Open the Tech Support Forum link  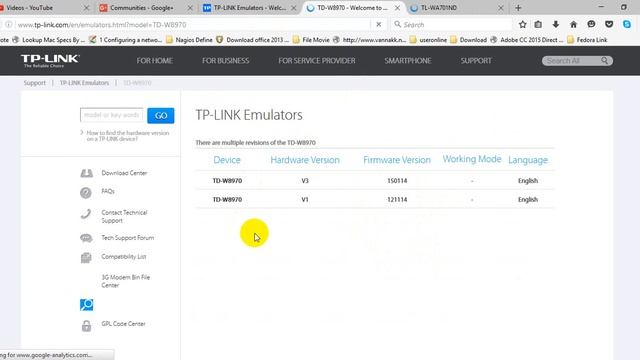click(x=127, y=238)
